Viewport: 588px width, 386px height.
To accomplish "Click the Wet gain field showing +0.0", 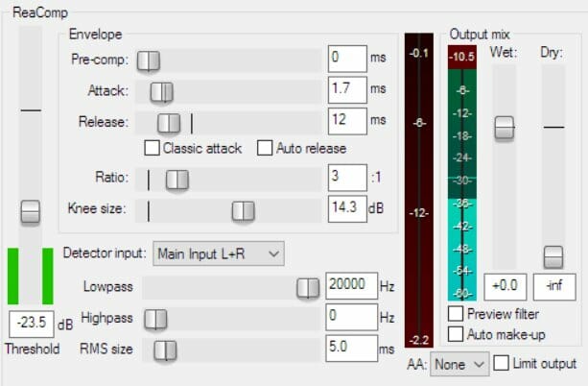I will point(506,287).
